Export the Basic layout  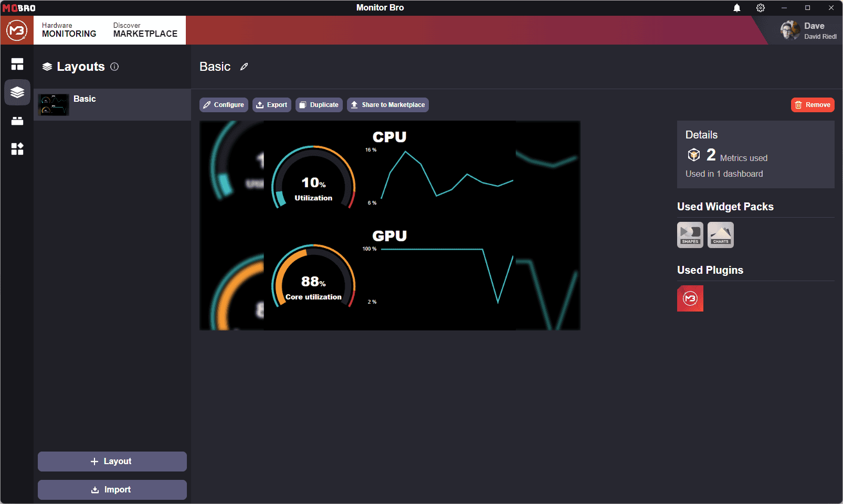272,105
